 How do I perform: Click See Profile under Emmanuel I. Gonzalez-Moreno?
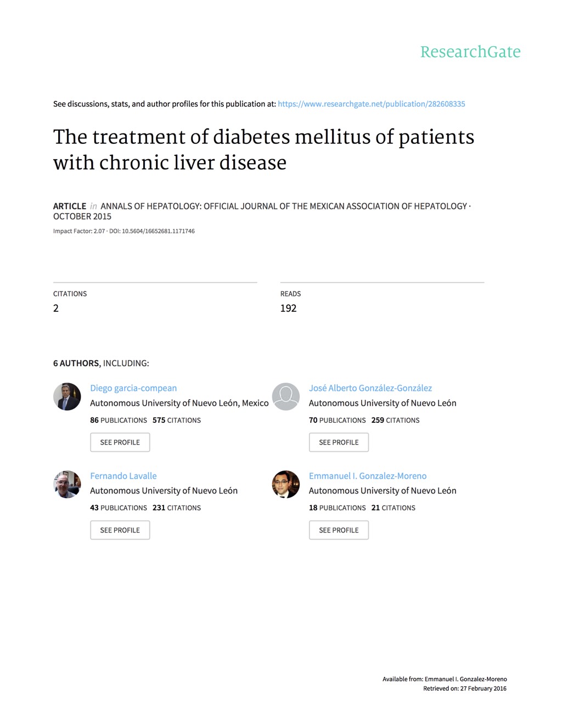pyautogui.click(x=339, y=530)
